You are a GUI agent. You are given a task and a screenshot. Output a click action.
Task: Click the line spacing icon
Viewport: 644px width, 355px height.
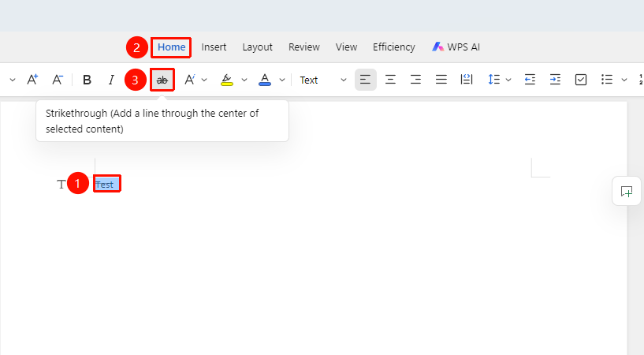pyautogui.click(x=493, y=80)
